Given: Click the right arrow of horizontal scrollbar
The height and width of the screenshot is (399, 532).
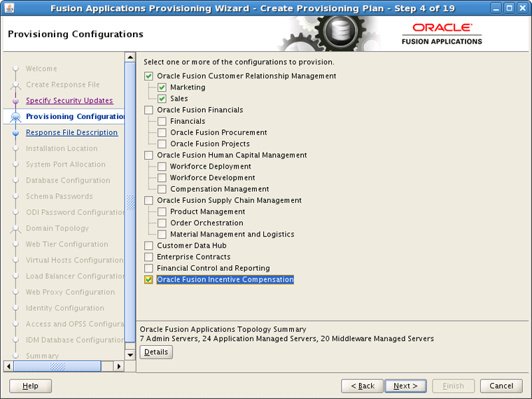Looking at the screenshot, I should click(118, 366).
